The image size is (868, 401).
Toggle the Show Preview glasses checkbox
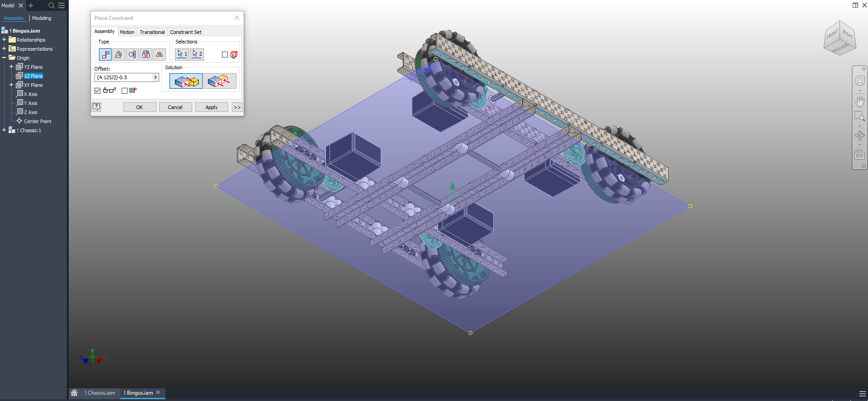(x=97, y=91)
